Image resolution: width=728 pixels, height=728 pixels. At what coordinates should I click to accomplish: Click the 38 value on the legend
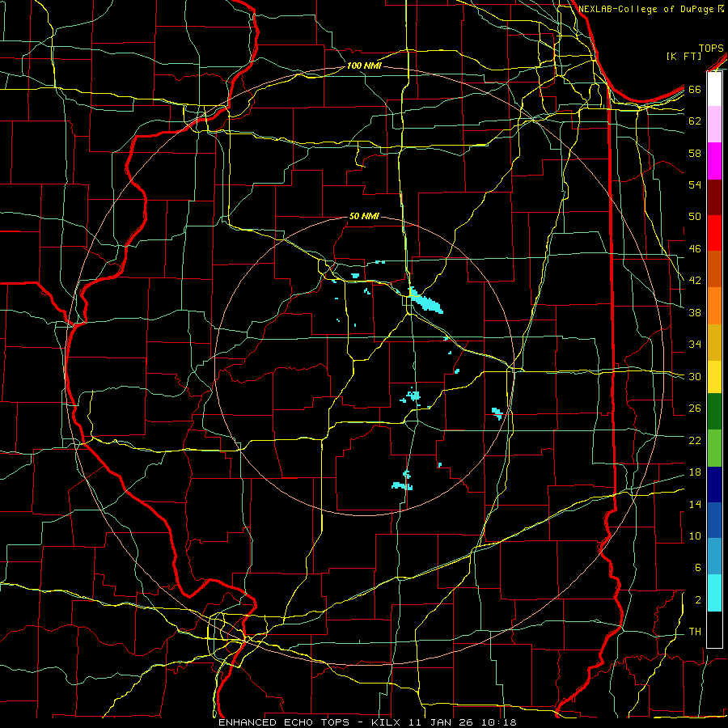pos(695,312)
